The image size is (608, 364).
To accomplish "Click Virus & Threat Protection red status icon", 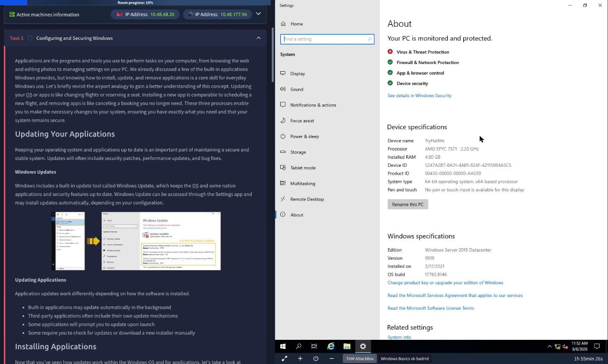I will [390, 51].
